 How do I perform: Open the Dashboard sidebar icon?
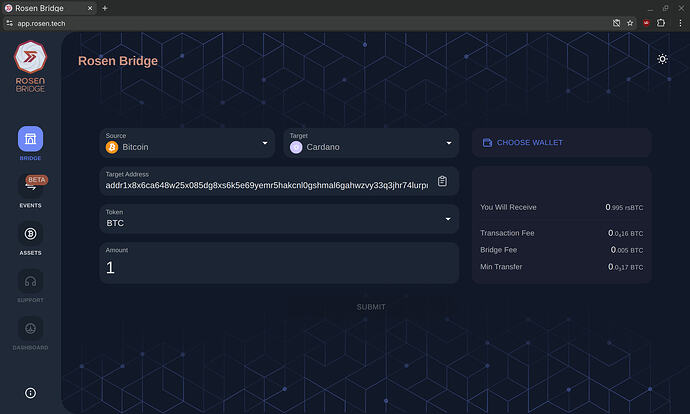pyautogui.click(x=30, y=329)
